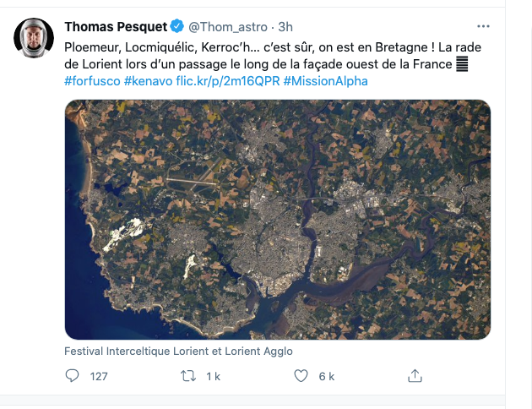Enlarge the Lorient satellite photo
Image resolution: width=532 pixels, height=409 pixels.
(x=278, y=220)
